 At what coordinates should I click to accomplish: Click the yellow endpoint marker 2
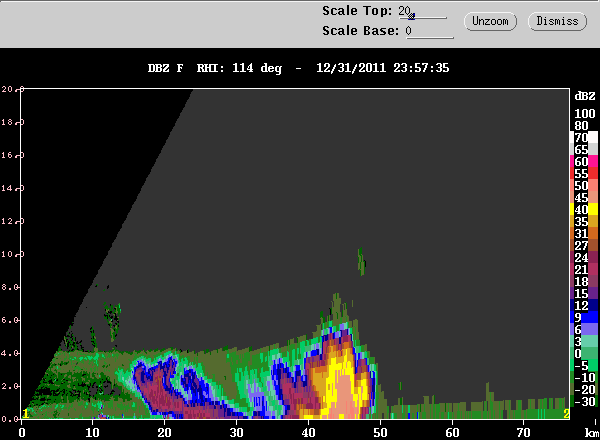(566, 414)
